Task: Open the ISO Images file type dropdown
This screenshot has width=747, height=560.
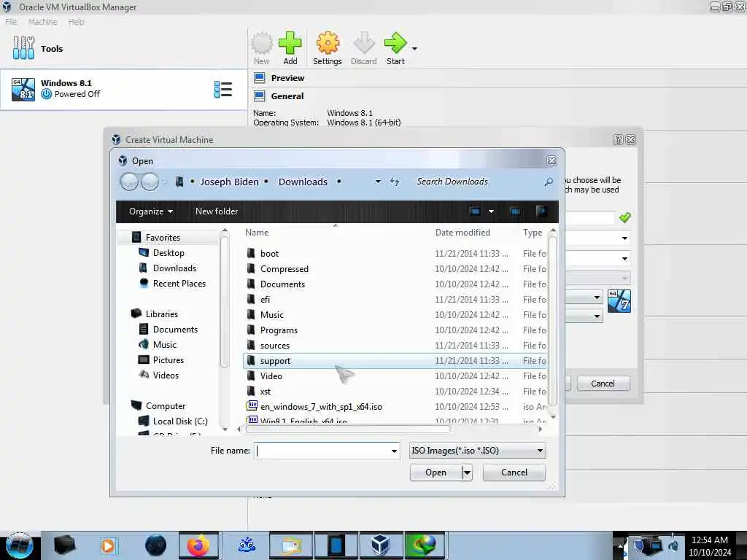Action: [477, 451]
